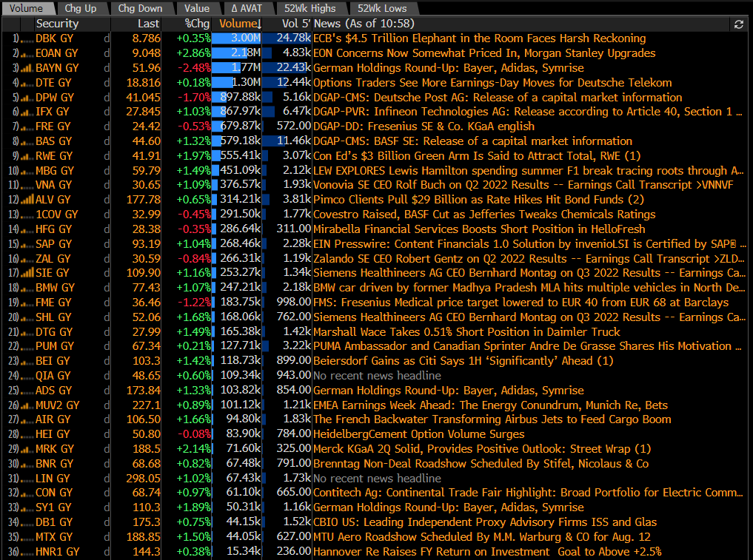Viewport: 753px width, 560px height.
Task: Click the 298.05 last price for LIN
Action: (143, 479)
